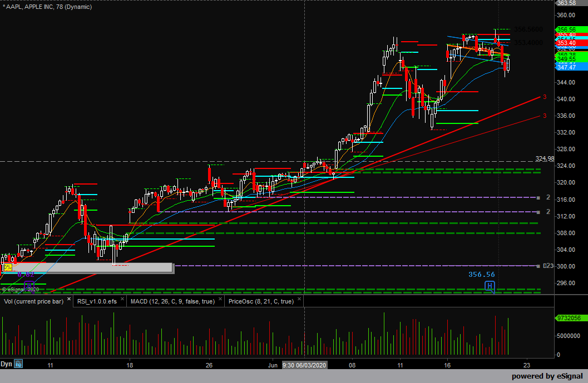Click the time template lock icon beside Dyn
Viewport: 588px width, 383px height.
pyautogui.click(x=18, y=364)
